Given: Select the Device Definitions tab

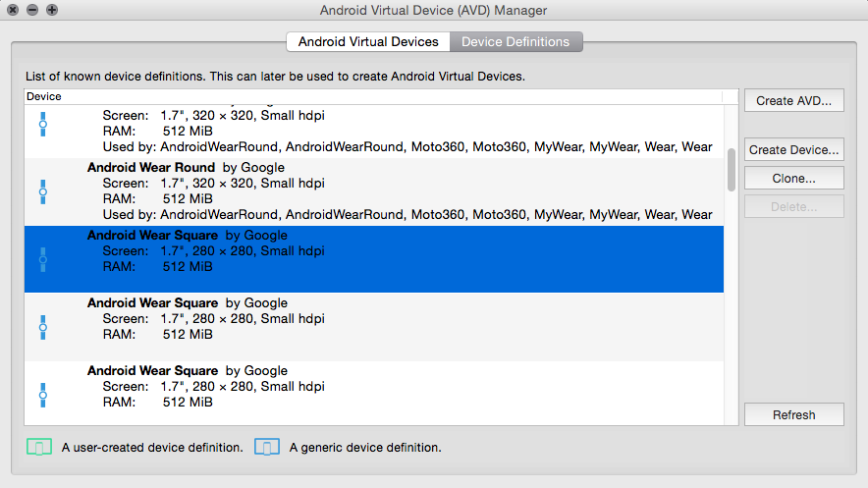Looking at the screenshot, I should point(515,42).
